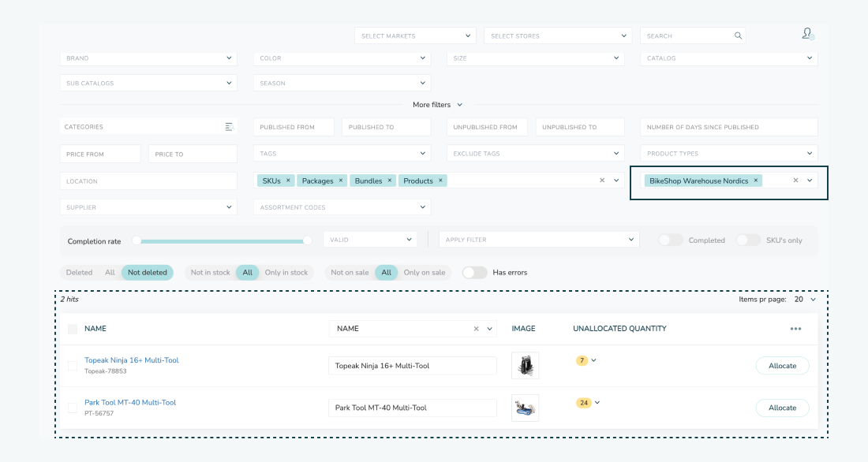Open the user account icon top right
868x462 pixels.
coord(806,35)
